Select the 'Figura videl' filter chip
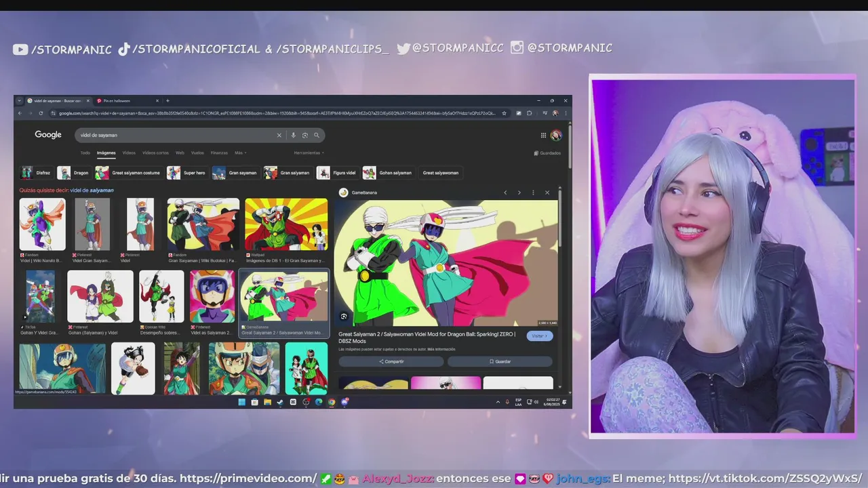Image resolution: width=868 pixels, height=488 pixels. [x=337, y=173]
